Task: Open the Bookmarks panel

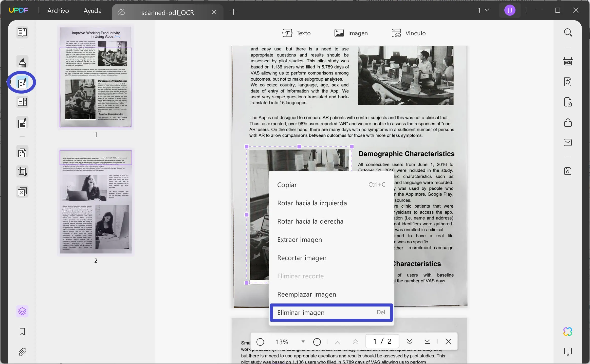Action: click(22, 332)
